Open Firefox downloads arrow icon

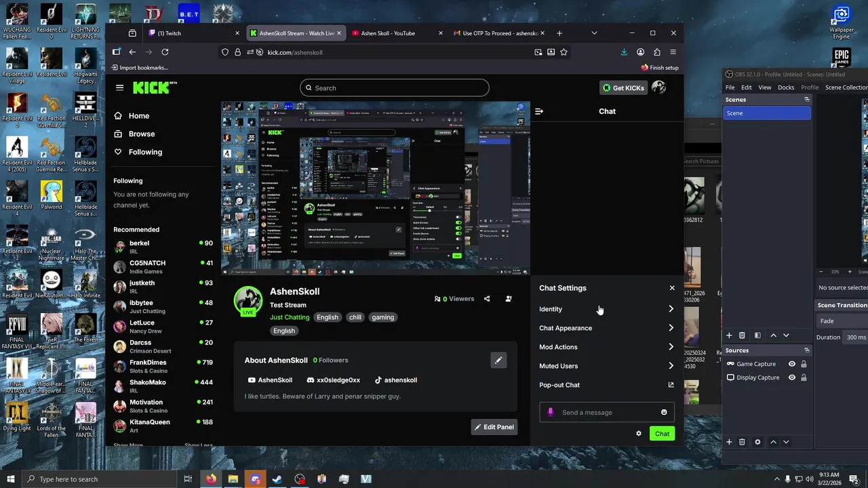tap(624, 52)
